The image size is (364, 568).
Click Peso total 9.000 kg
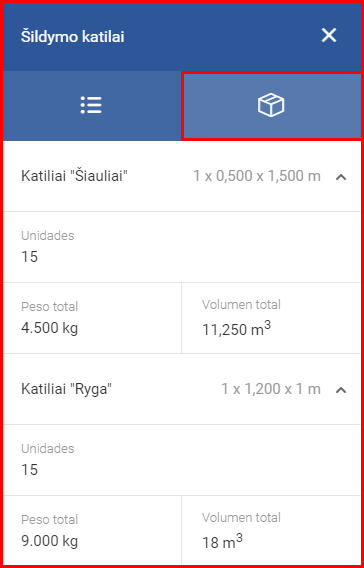[x=50, y=541]
